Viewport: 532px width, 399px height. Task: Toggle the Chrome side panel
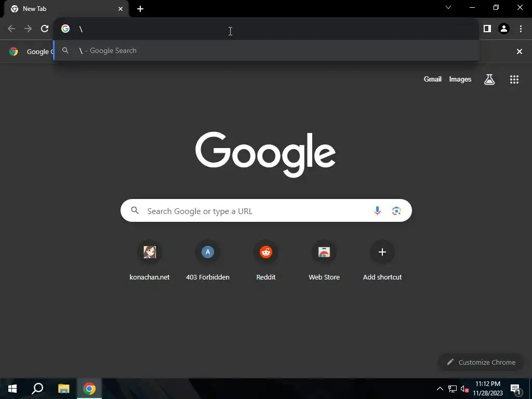[487, 29]
